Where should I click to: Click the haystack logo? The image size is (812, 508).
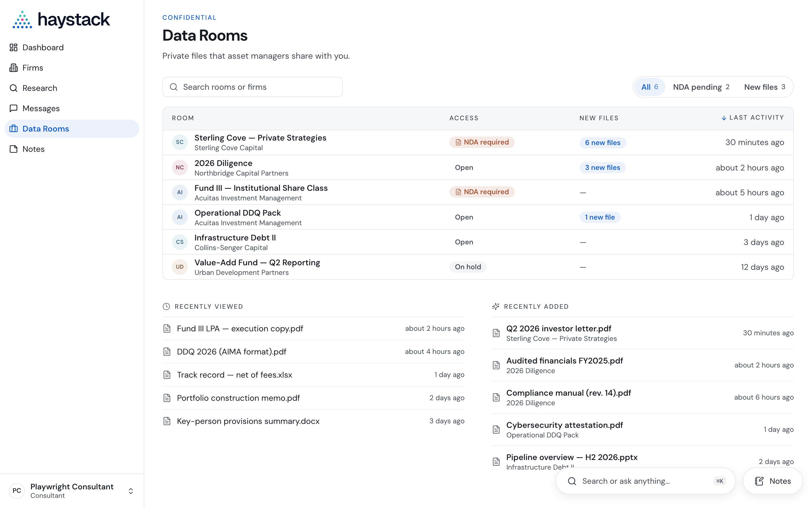61,19
